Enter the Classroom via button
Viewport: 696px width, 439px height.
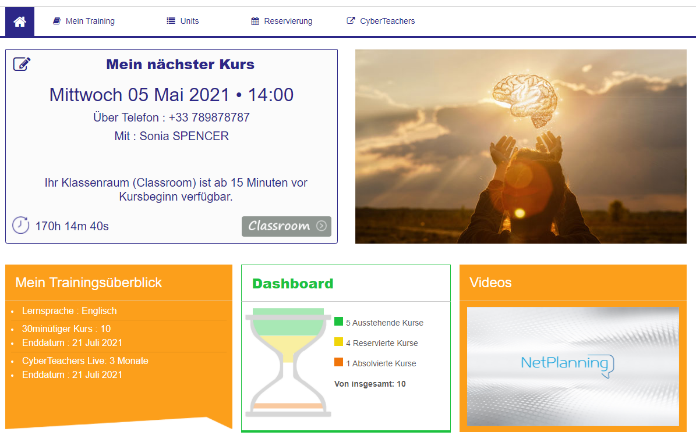286,226
